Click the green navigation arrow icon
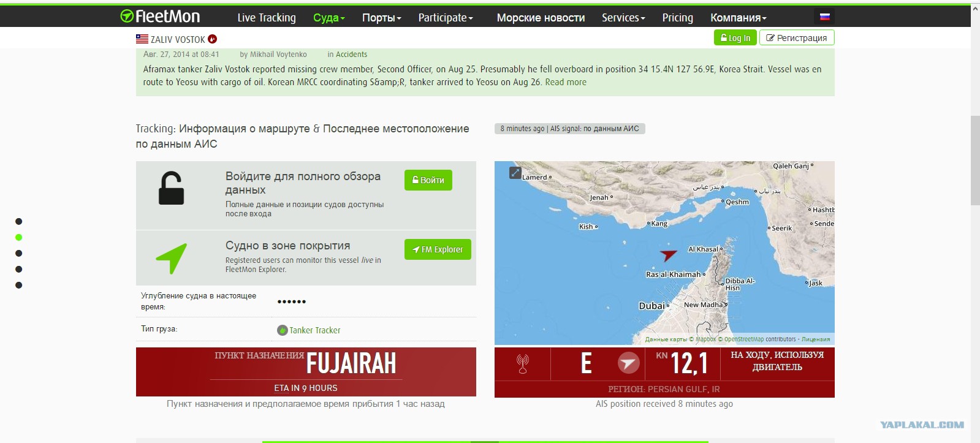 coord(172,258)
